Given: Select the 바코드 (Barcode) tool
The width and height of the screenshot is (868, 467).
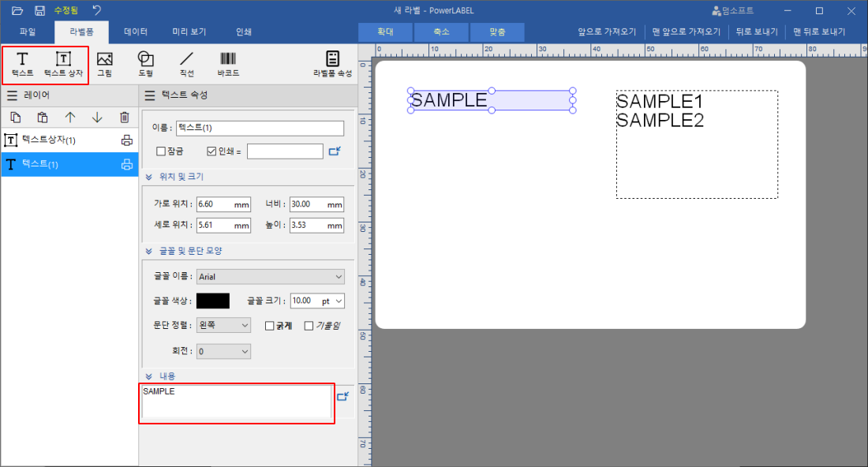Looking at the screenshot, I should coord(228,63).
